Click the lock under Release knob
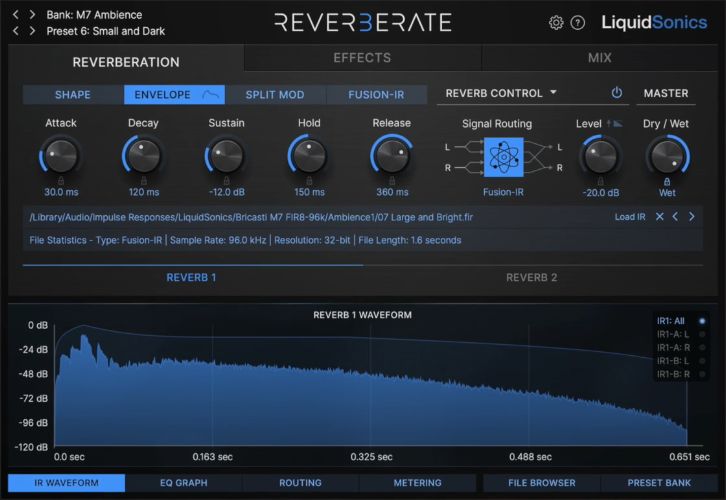This screenshot has height=500, width=726. 392,181
